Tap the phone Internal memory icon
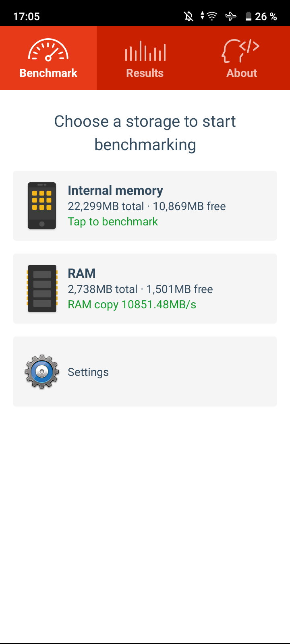The height and width of the screenshot is (644, 290). (42, 206)
